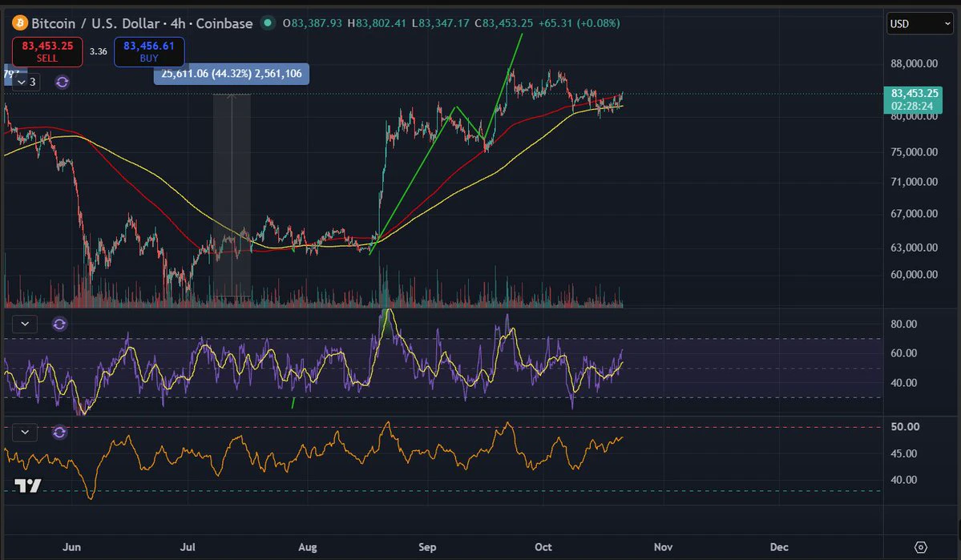Click the 80.00 label on the RSI scale

click(903, 324)
